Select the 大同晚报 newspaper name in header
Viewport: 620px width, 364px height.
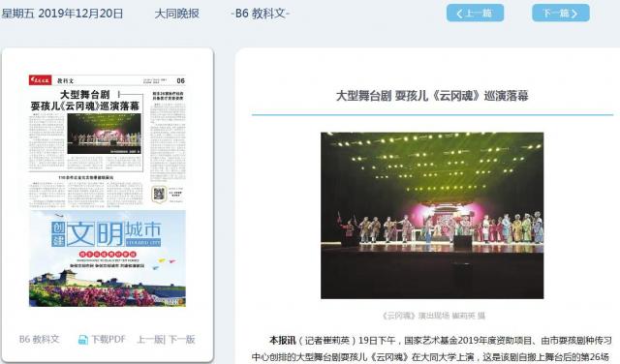click(x=176, y=14)
